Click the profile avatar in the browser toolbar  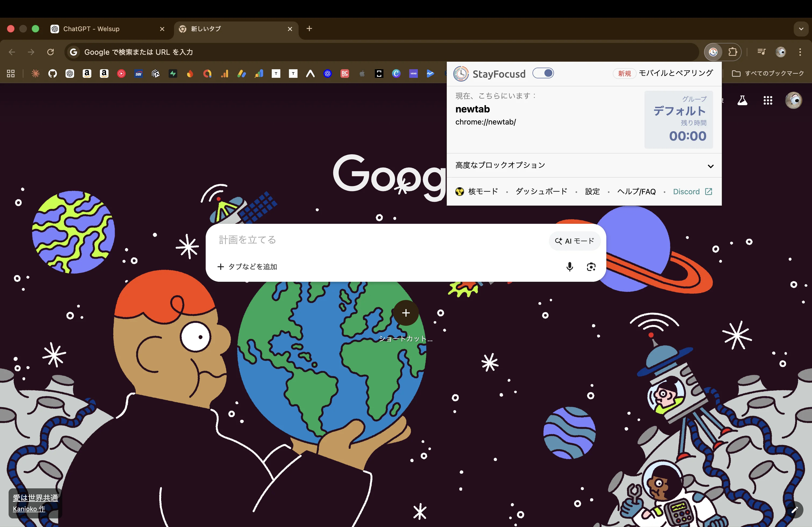[781, 52]
